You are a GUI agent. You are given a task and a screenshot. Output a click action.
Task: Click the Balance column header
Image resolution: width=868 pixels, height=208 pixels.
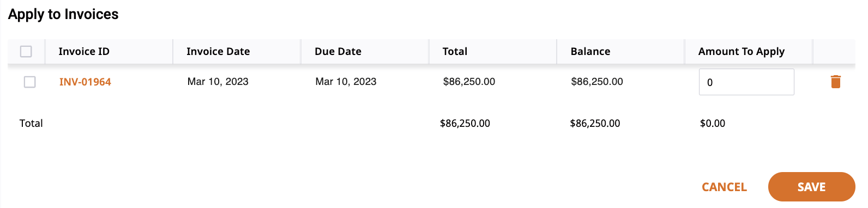(590, 51)
